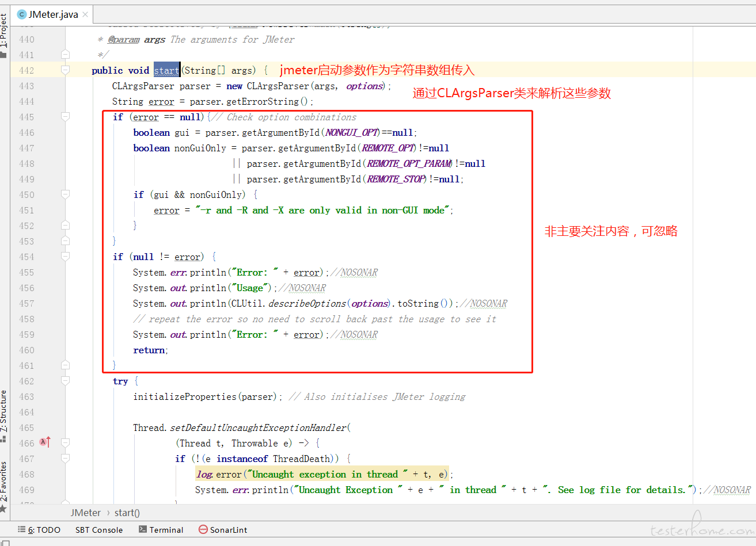This screenshot has width=756, height=546.
Task: Click the 'try' keyword on line 462
Action: pyautogui.click(x=120, y=381)
